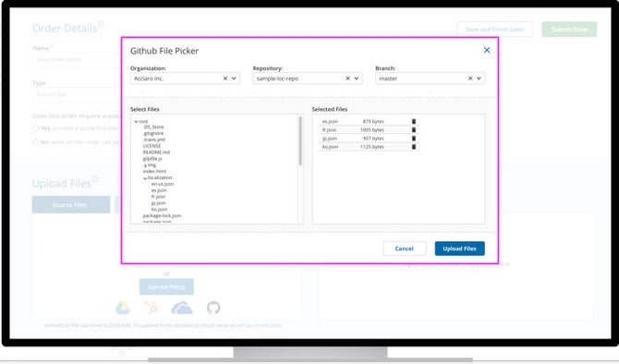
Task: Click trash icon next to jp.json
Action: point(414,139)
